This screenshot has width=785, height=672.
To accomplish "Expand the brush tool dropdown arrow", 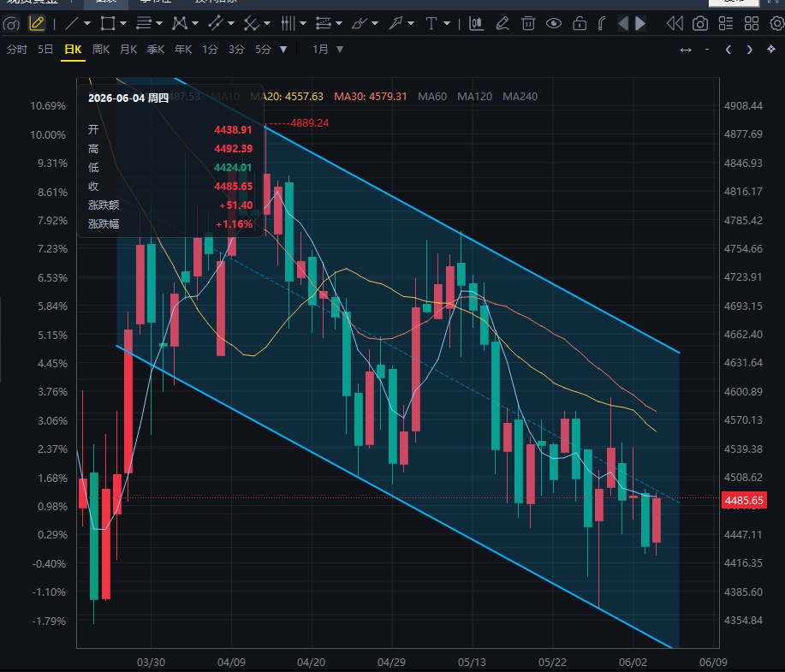I will pyautogui.click(x=375, y=23).
